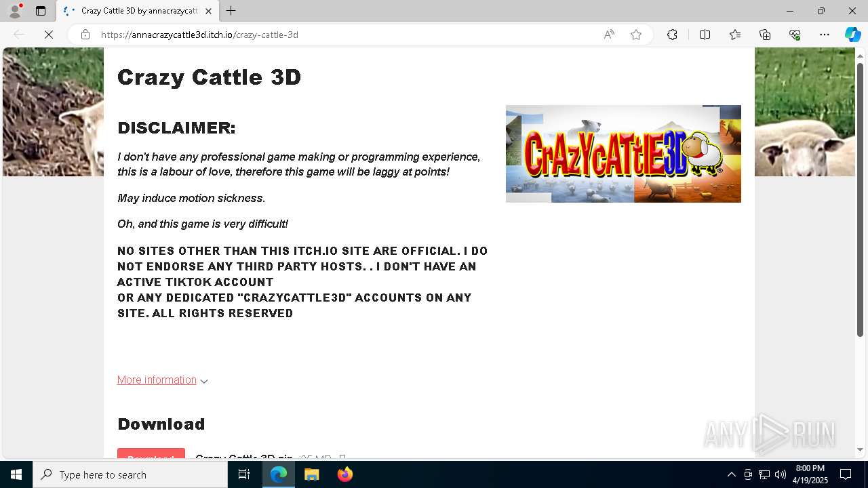Open the Copilot sidebar

tap(852, 35)
